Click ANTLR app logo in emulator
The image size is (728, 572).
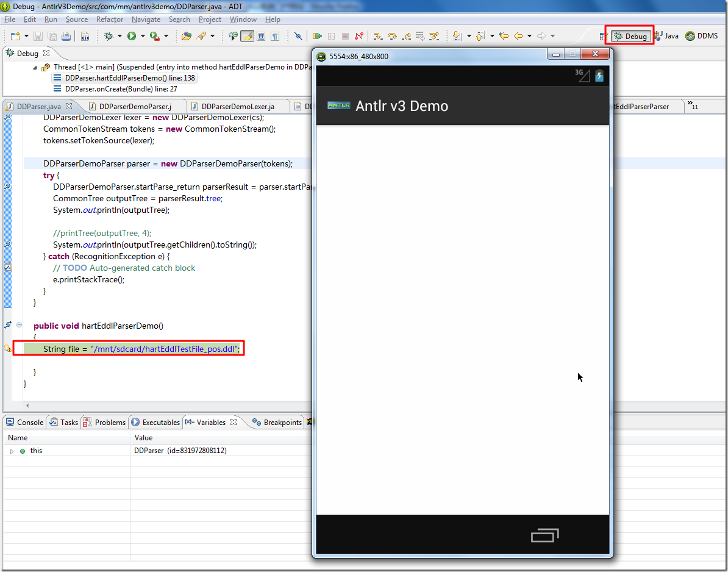[338, 106]
